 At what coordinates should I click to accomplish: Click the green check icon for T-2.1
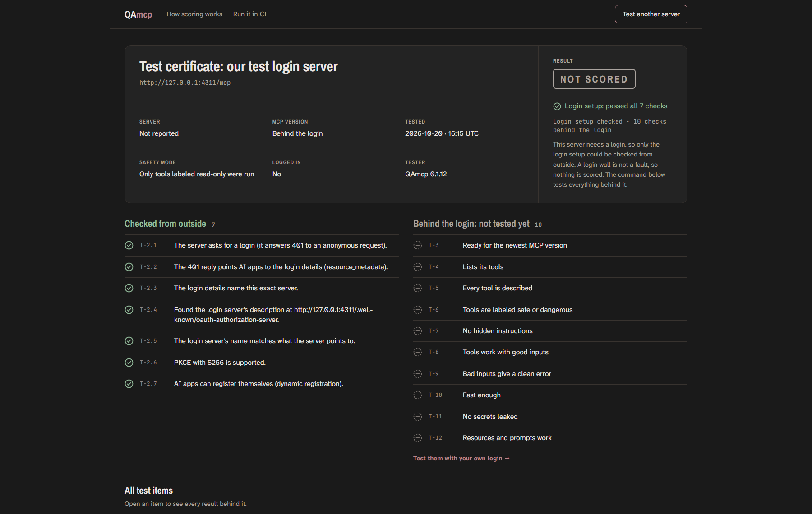(129, 245)
